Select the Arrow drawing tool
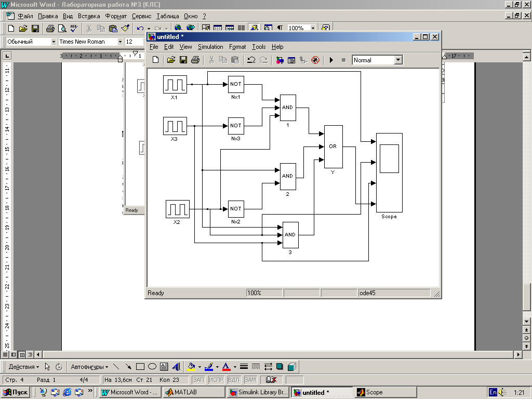 [x=128, y=367]
